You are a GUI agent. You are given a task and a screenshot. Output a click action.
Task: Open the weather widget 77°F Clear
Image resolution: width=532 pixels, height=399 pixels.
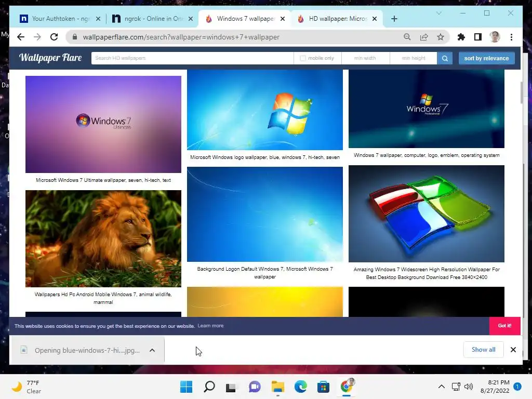[26, 387]
